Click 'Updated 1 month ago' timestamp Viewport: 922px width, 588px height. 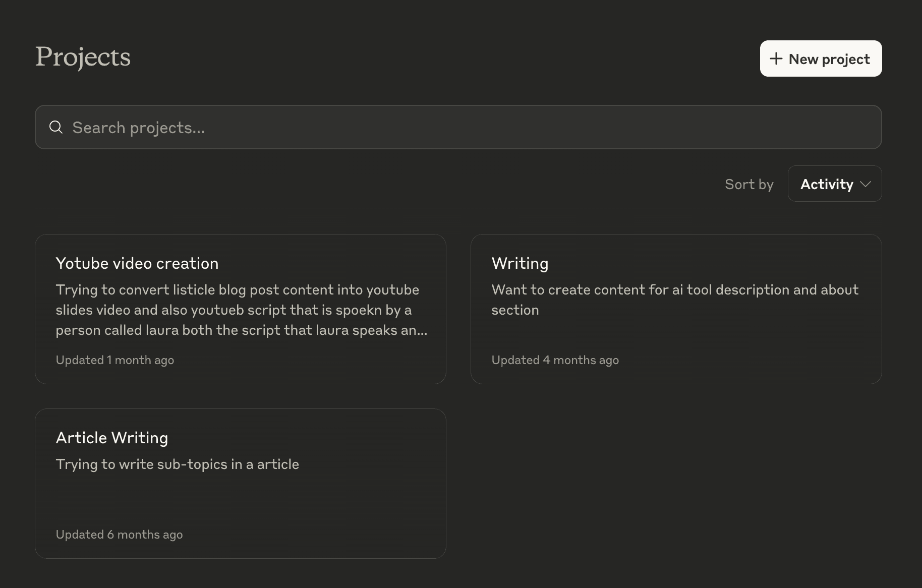(x=114, y=360)
